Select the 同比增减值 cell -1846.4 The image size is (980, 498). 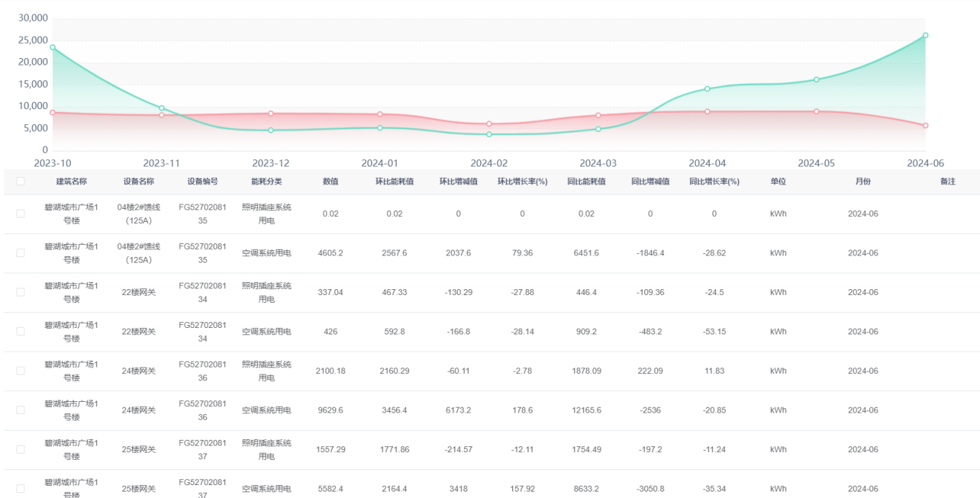(650, 253)
